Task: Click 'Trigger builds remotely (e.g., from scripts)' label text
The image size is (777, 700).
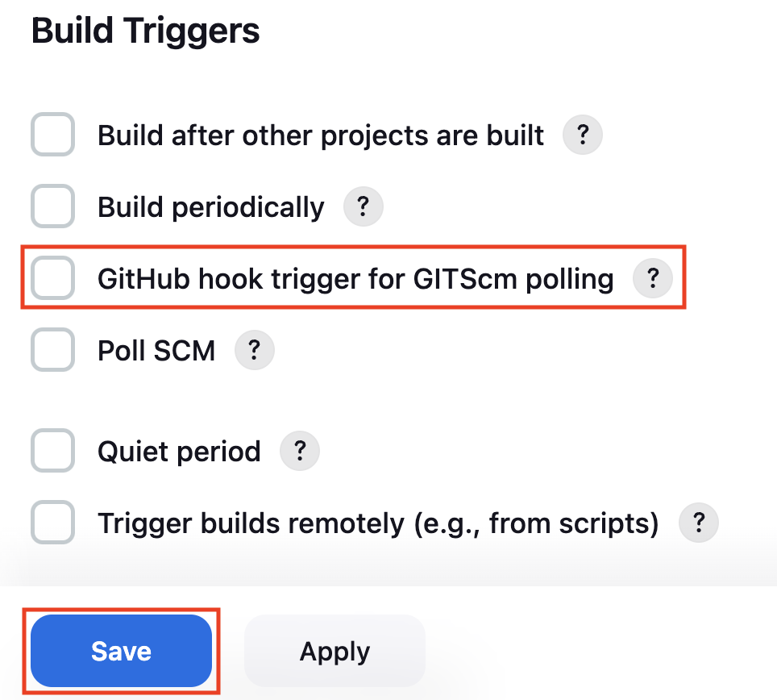Action: coord(379,524)
